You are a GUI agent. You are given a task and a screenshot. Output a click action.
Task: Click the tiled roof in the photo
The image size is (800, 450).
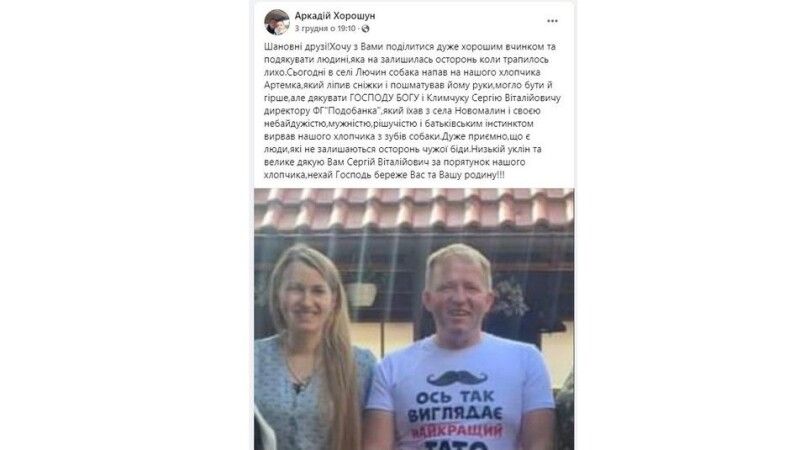coord(414,210)
